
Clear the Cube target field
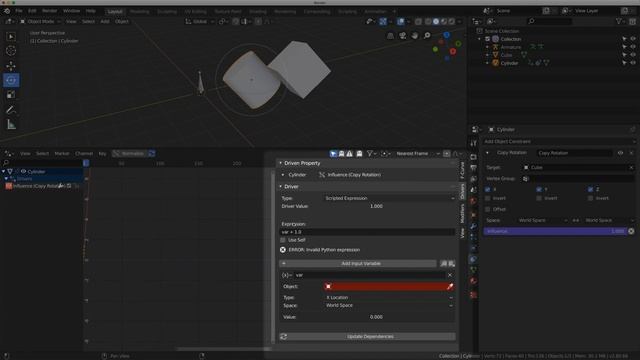click(x=631, y=167)
